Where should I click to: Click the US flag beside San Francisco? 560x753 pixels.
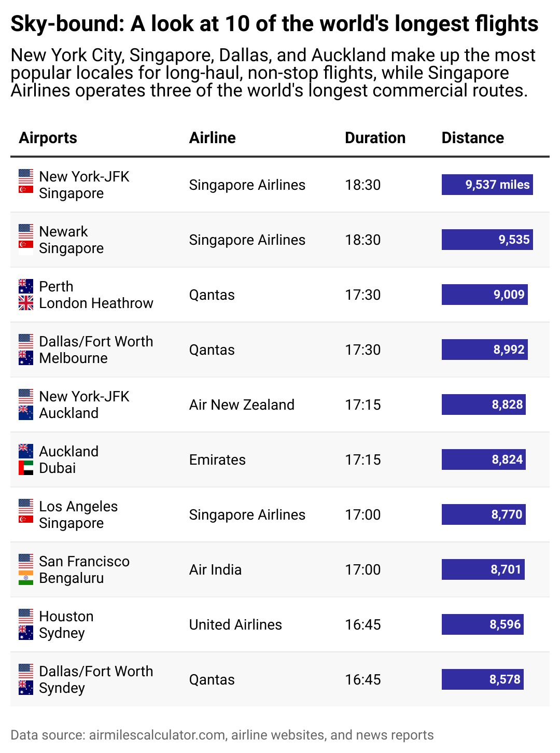point(26,561)
